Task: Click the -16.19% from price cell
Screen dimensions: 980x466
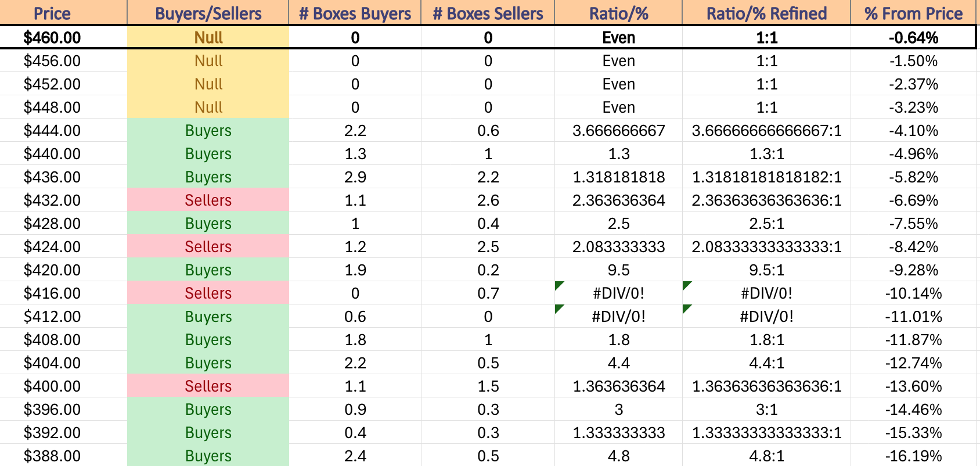Action: click(913, 456)
